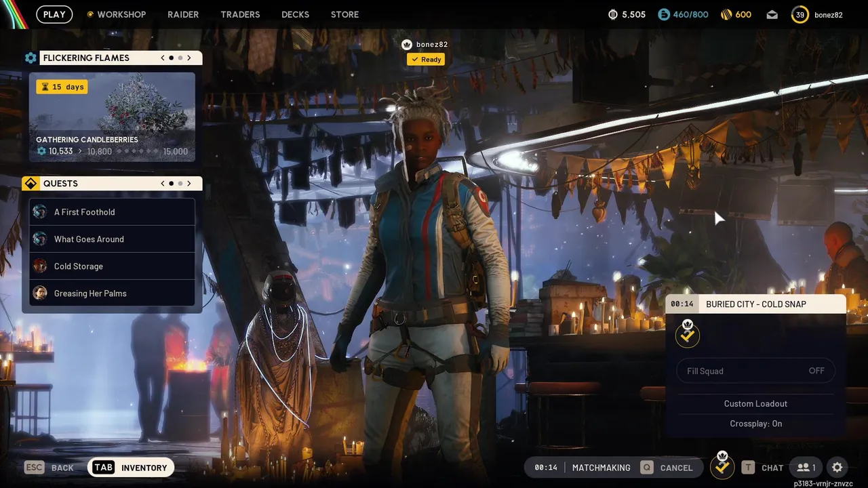Toggle Fill Squad option
Viewport: 868px width, 488px height.
(756, 371)
